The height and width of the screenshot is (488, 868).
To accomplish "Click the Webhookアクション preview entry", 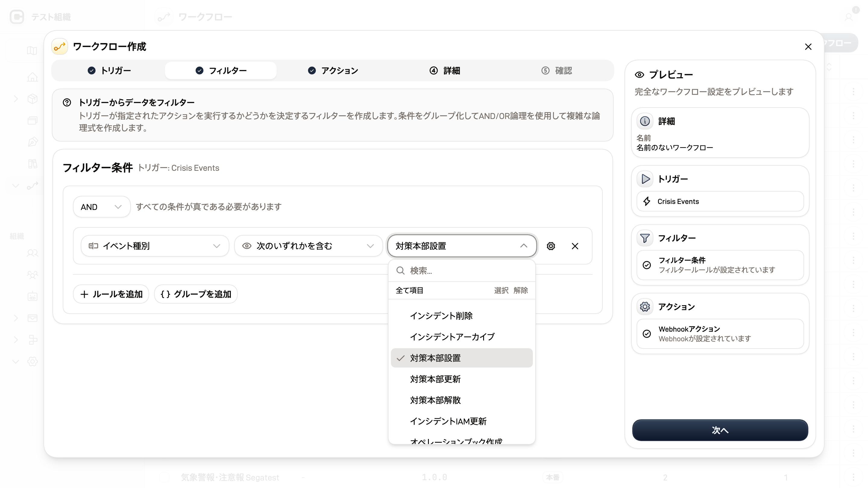I will click(720, 334).
